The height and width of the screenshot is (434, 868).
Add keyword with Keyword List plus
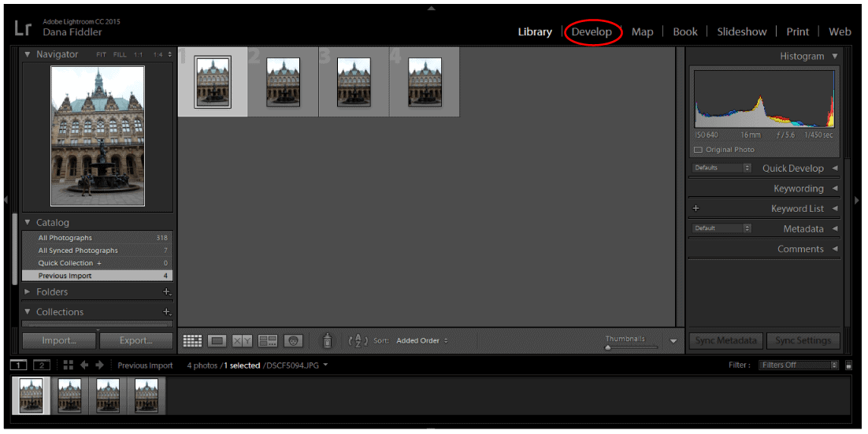696,209
